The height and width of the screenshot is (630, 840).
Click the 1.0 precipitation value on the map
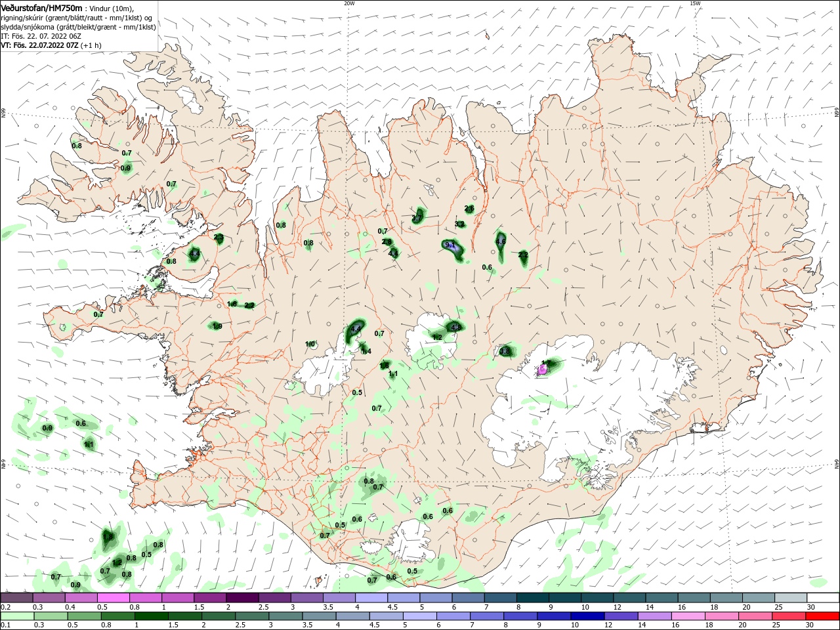pyautogui.click(x=310, y=344)
